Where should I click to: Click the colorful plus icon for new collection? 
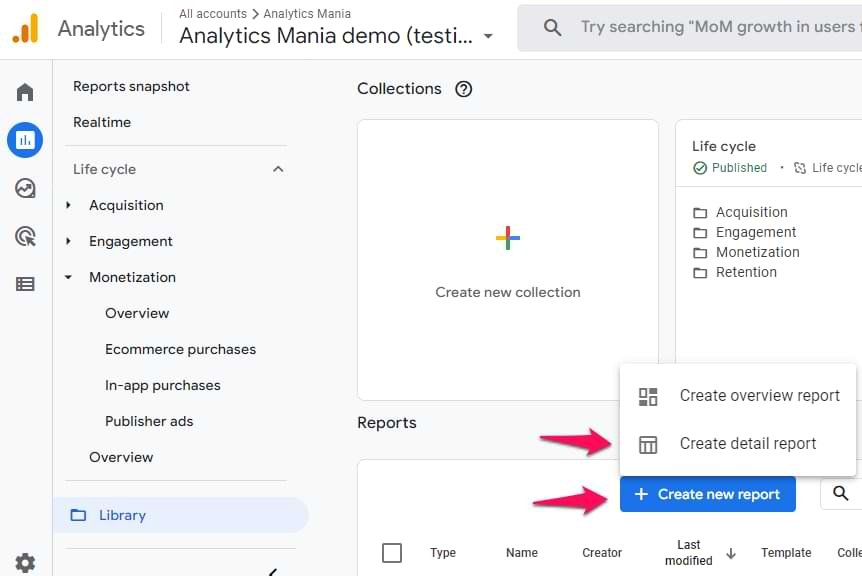point(507,238)
